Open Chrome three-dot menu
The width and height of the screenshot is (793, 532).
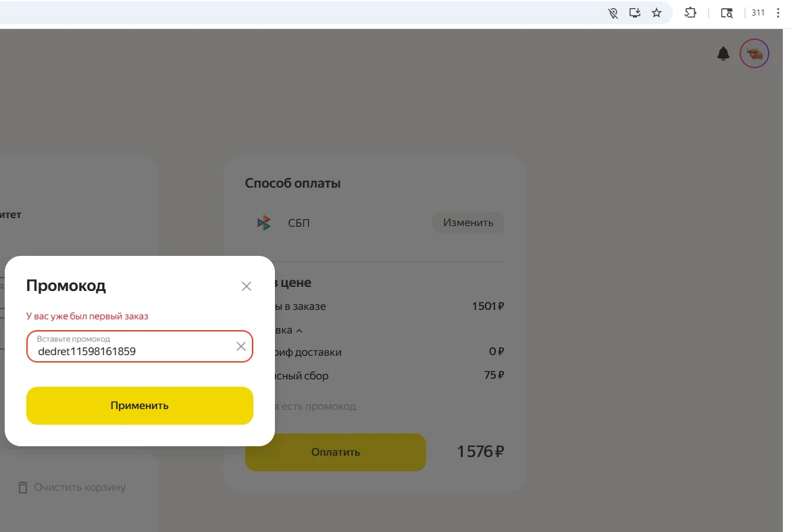click(778, 13)
